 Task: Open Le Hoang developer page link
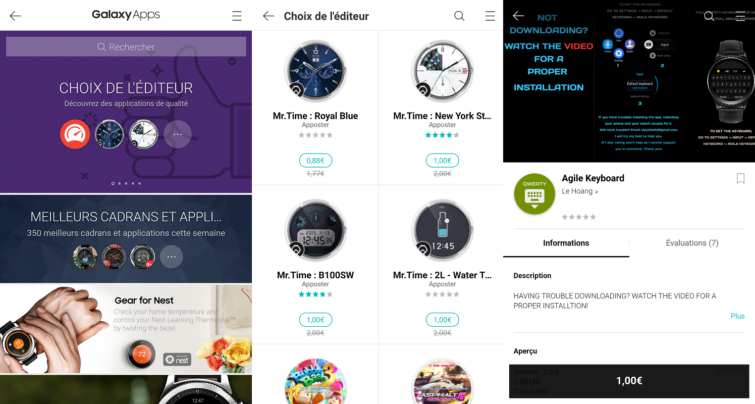point(580,191)
